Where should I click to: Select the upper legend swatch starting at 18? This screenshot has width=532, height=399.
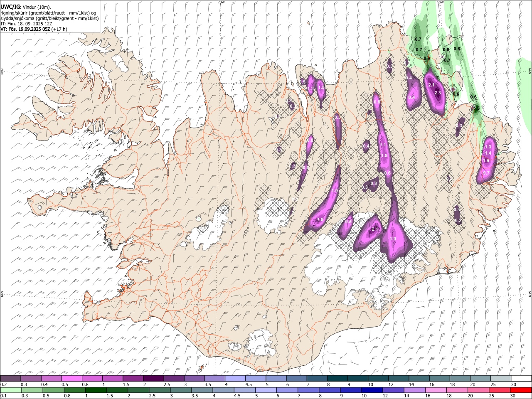(459, 378)
